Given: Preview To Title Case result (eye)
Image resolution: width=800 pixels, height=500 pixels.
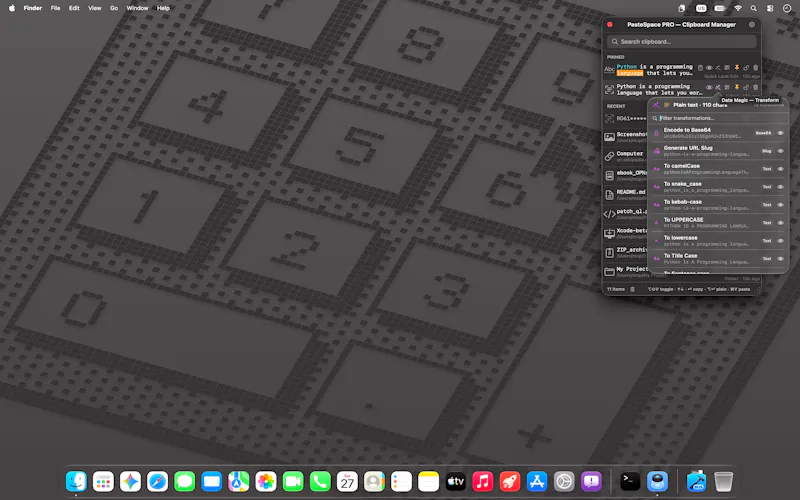Looking at the screenshot, I should click(780, 259).
